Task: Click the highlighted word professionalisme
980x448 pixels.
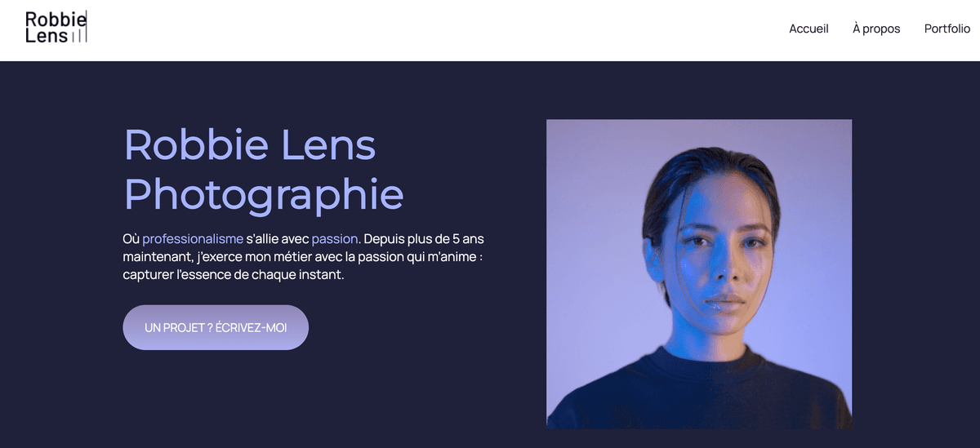Action: (x=193, y=239)
